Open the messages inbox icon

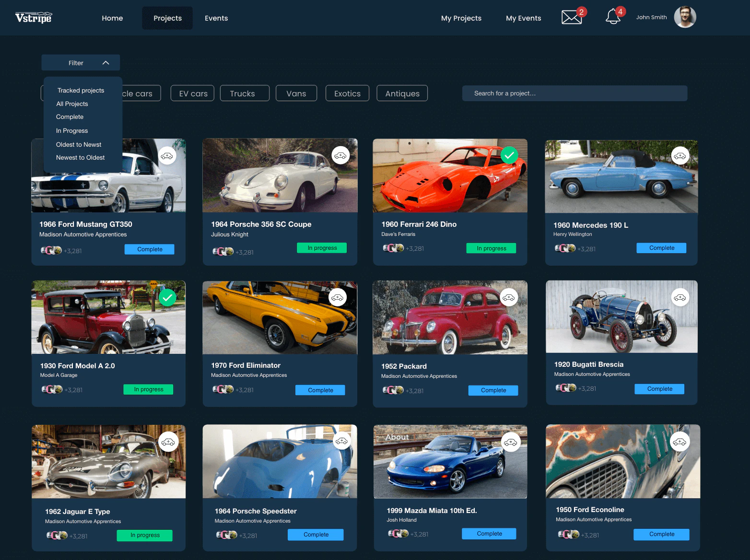tap(571, 17)
